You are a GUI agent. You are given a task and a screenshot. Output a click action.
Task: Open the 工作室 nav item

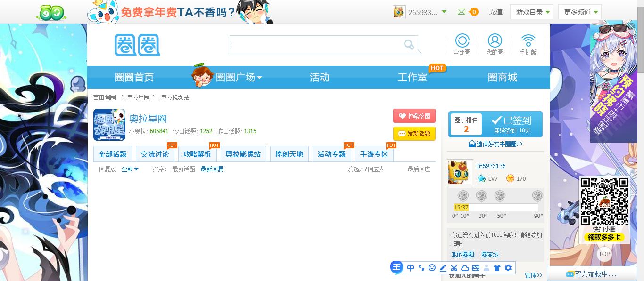413,77
